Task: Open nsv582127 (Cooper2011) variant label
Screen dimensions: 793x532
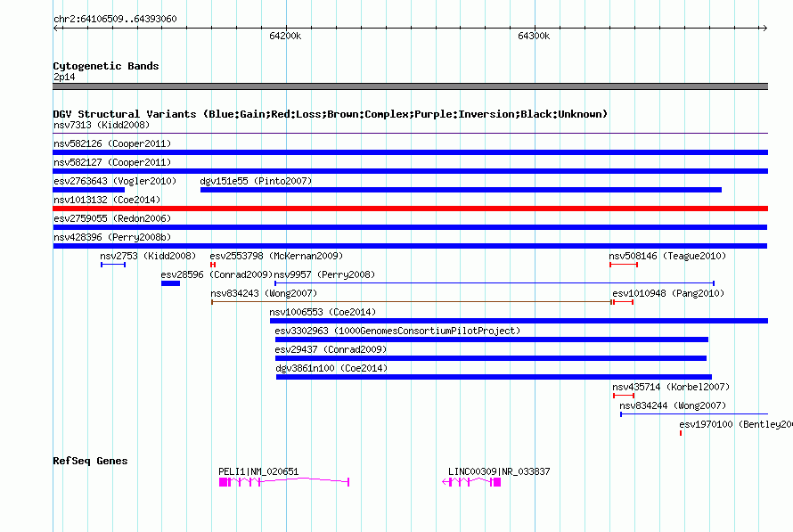Action: point(112,162)
